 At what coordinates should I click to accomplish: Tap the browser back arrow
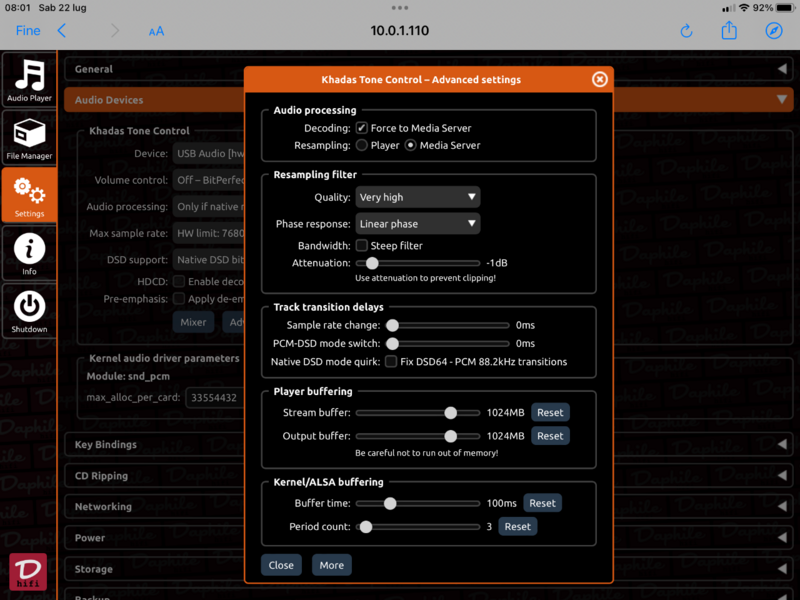[62, 31]
